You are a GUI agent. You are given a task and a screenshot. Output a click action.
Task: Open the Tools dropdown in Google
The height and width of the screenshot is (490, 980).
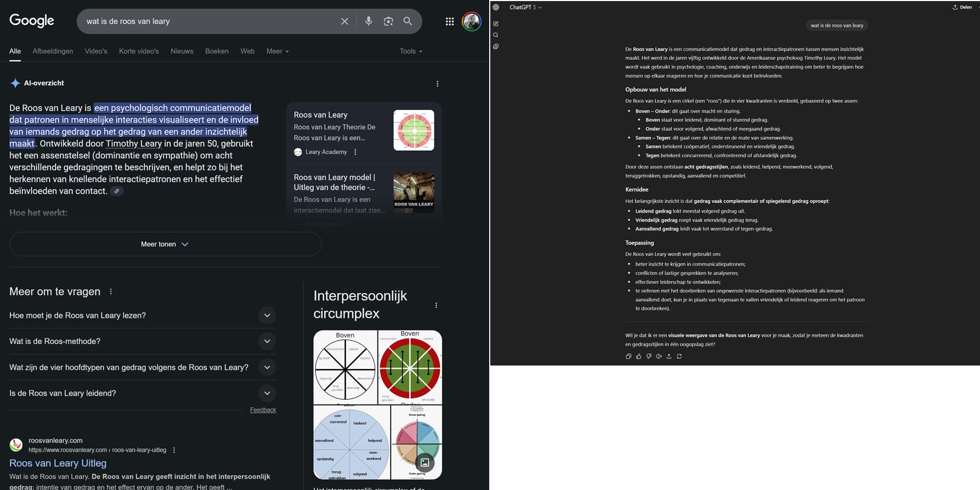tap(411, 51)
